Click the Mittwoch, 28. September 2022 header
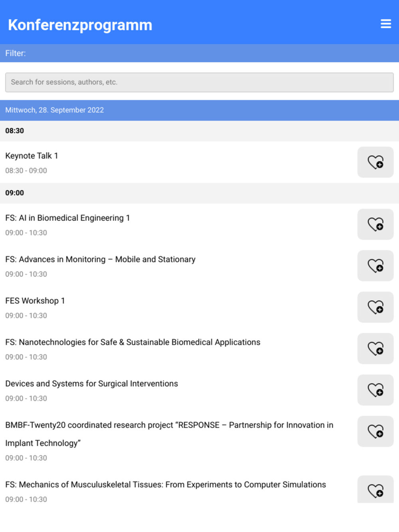Screen dimensions: 399x532 pyautogui.click(x=55, y=110)
